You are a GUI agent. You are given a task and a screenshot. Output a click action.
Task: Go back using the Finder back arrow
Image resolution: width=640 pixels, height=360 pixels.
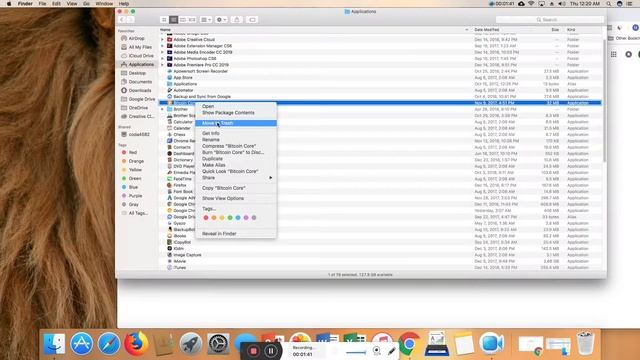tap(122, 20)
